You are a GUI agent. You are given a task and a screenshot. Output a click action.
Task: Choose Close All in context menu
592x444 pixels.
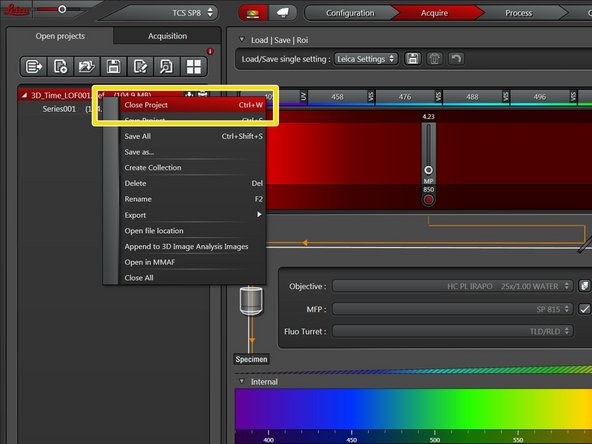[193, 278]
